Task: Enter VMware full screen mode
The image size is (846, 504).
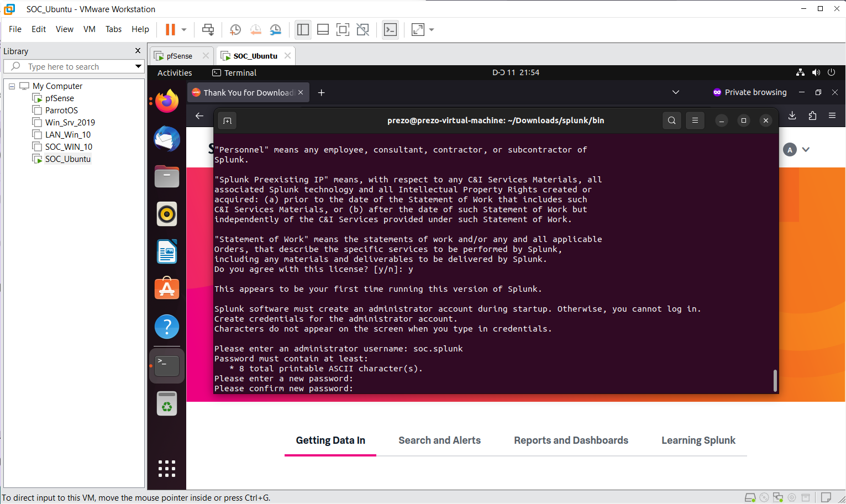Action: (343, 30)
